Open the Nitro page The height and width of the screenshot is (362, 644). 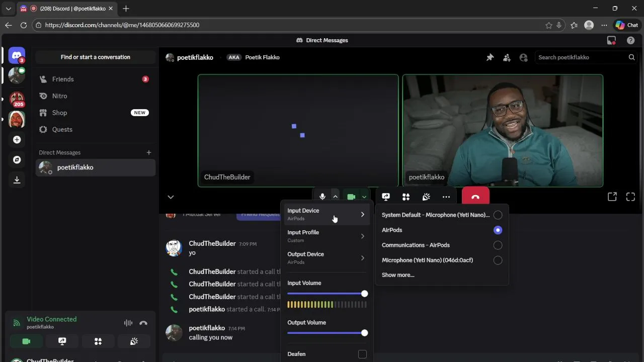[96, 96]
